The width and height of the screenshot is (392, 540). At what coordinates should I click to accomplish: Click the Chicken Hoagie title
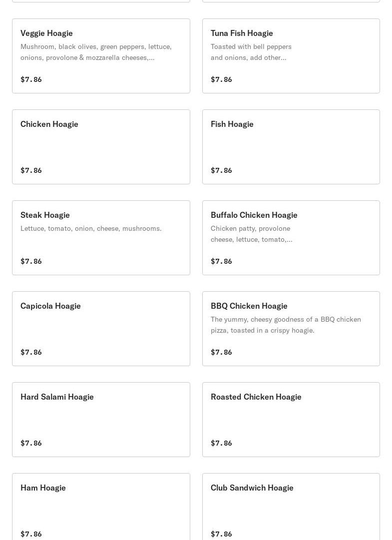coord(49,124)
